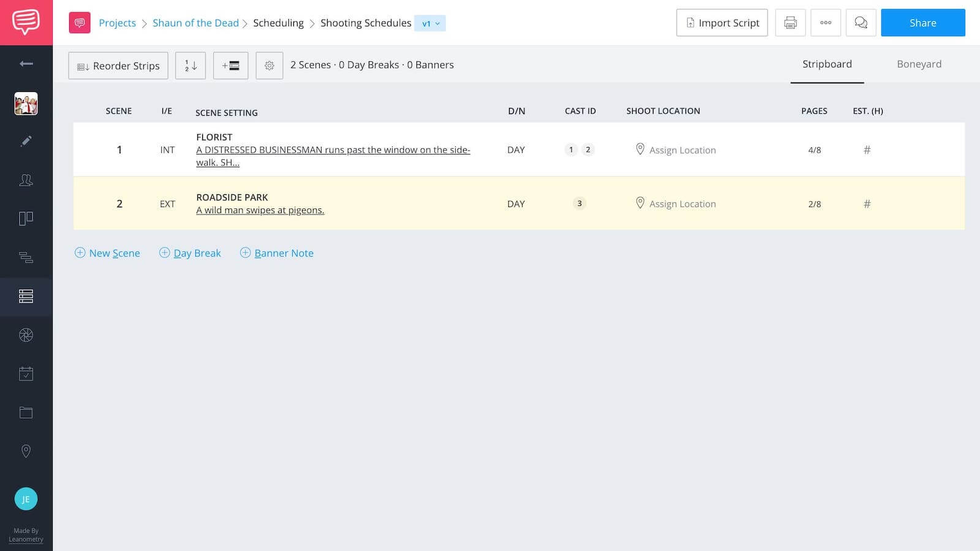The height and width of the screenshot is (551, 980).
Task: Go to the Projects breadcrumb link
Action: click(117, 23)
